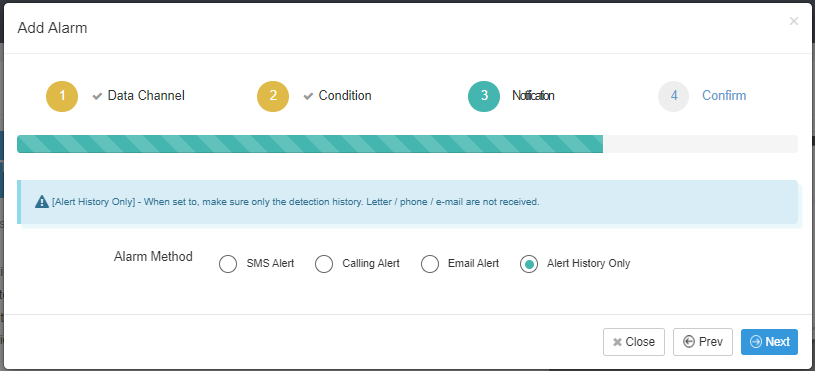Open the Data Channel step tab
This screenshot has height=371, width=815.
(x=146, y=96)
